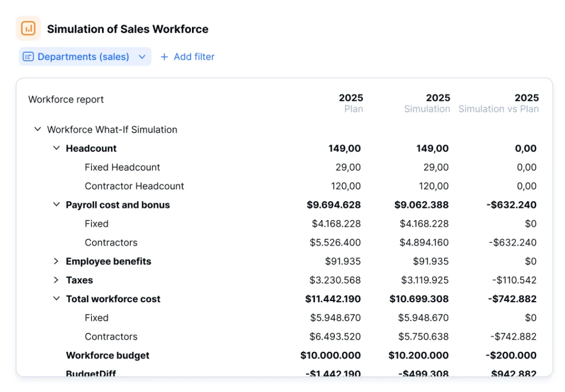Click the Taxes simulation value $3.119.925
This screenshot has width=565, height=392.
(425, 280)
